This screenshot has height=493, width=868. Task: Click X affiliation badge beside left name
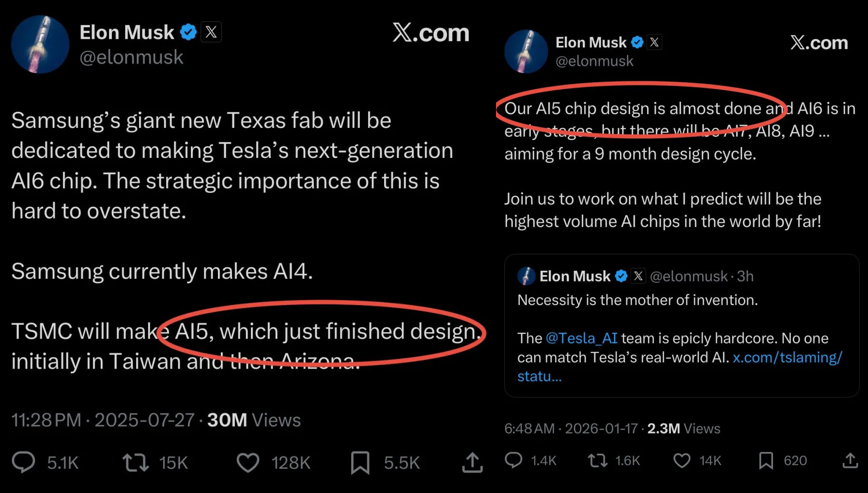211,32
